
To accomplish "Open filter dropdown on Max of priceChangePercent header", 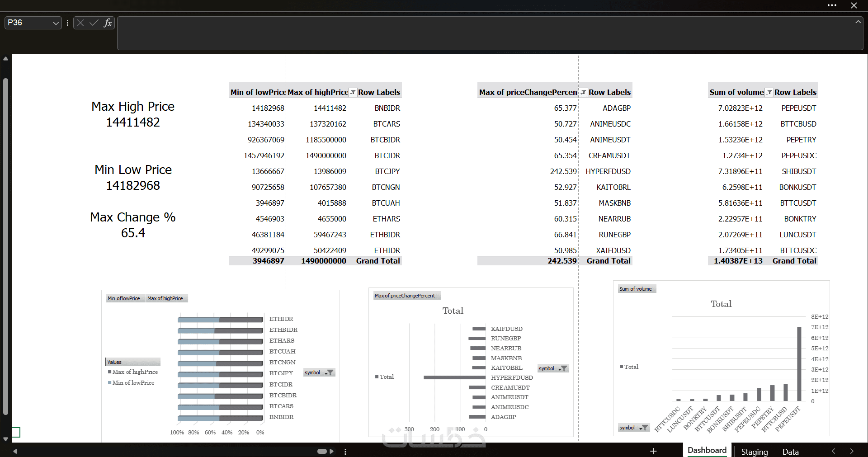I will (583, 92).
